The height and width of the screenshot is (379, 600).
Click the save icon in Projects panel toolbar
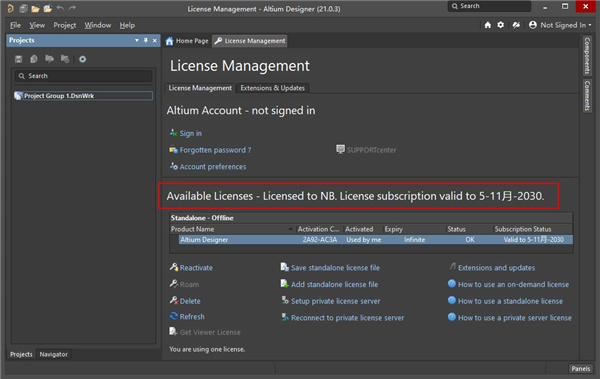[x=18, y=59]
